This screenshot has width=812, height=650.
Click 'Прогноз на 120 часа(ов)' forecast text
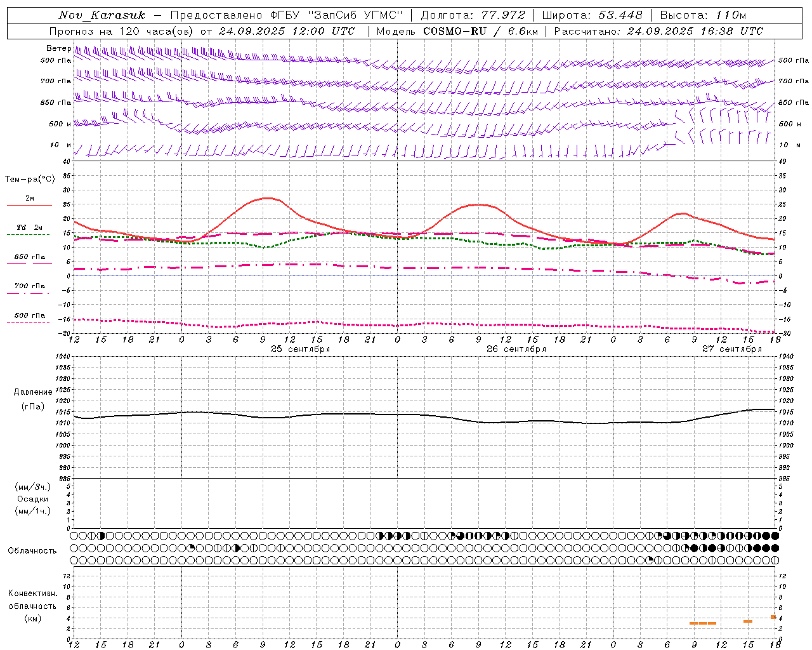click(122, 31)
